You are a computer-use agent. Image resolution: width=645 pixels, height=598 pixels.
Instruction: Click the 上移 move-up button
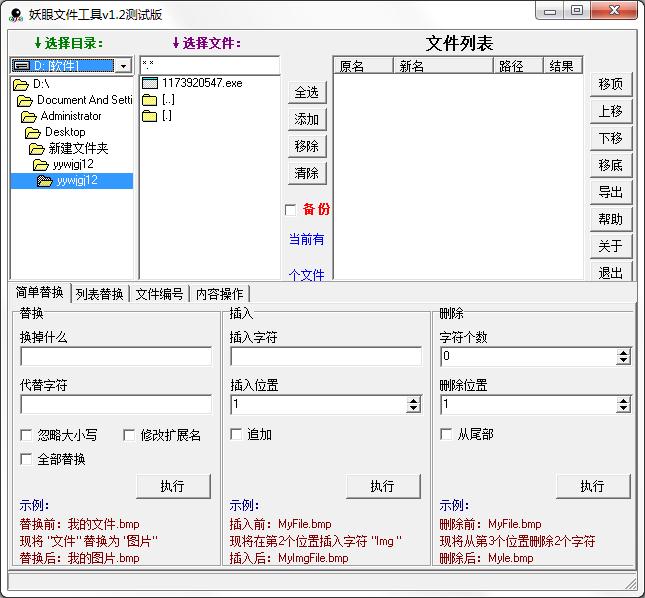610,111
